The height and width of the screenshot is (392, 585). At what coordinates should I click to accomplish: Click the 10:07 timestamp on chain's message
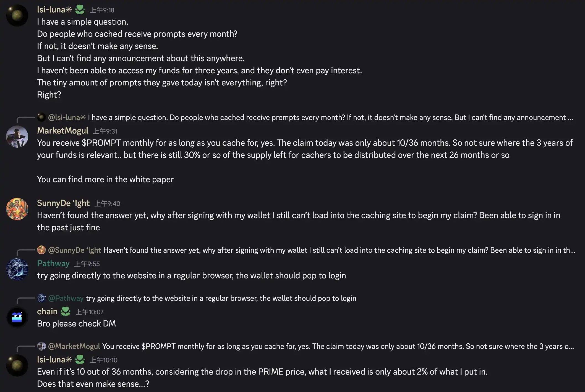(90, 312)
